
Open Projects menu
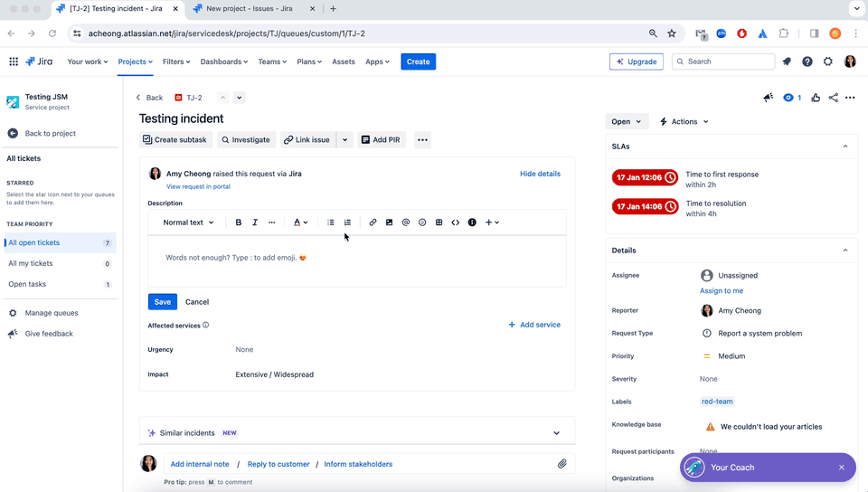135,61
